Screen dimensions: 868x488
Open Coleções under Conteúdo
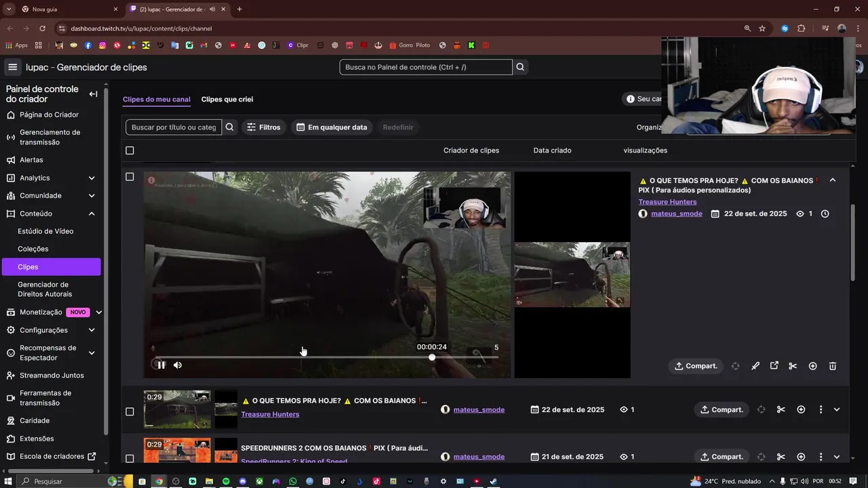point(33,249)
